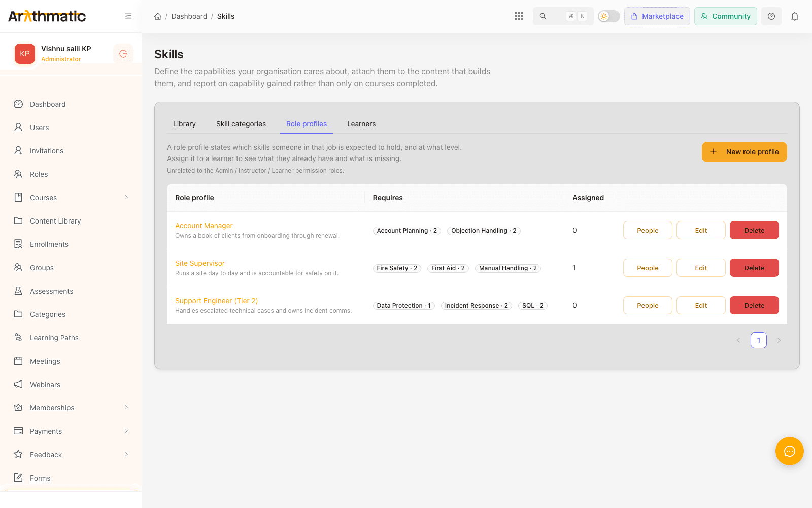This screenshot has height=508, width=812.
Task: Click the New role profile button
Action: [745, 152]
